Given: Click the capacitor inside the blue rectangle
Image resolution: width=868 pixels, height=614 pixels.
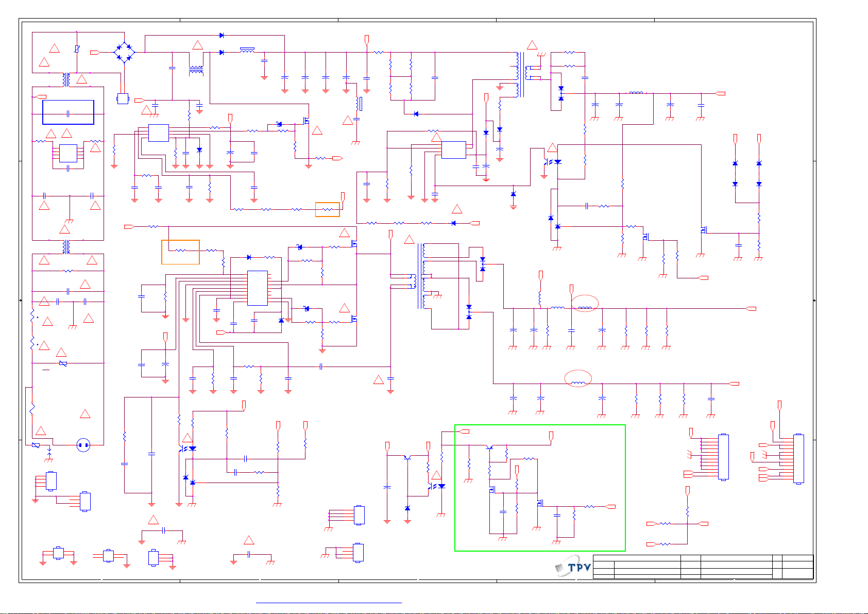Looking at the screenshot, I should pyautogui.click(x=68, y=113).
